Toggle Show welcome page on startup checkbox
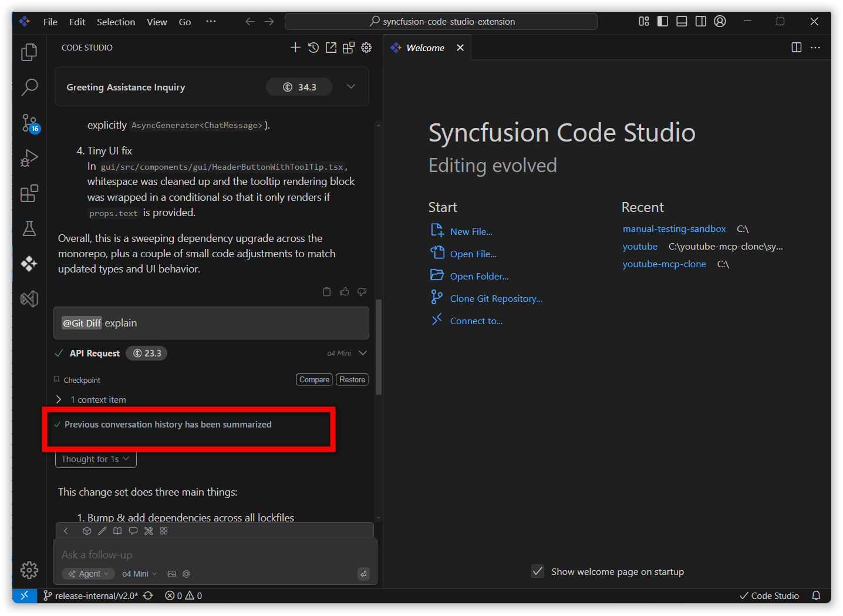This screenshot has width=843, height=616. 538,571
